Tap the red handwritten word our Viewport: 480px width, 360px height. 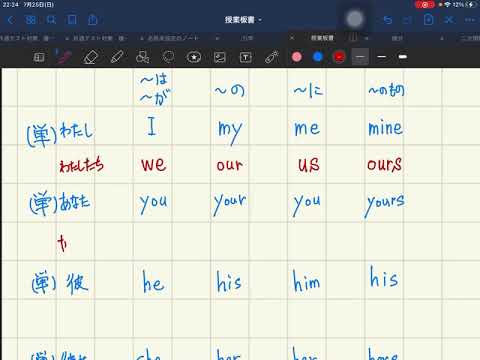(230, 165)
